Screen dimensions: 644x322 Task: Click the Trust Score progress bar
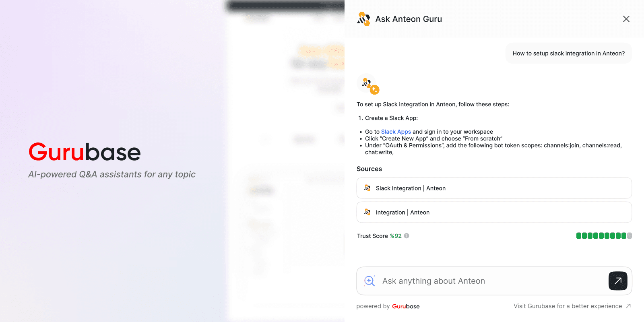[x=604, y=236]
